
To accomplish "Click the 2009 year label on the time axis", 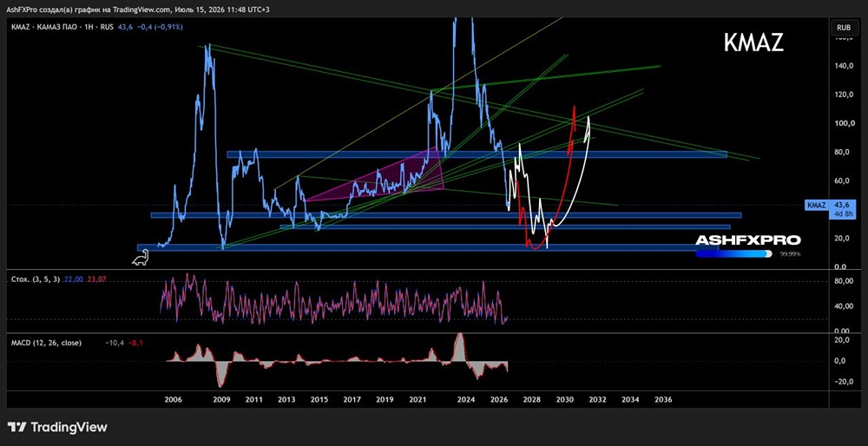I will click(x=221, y=399).
